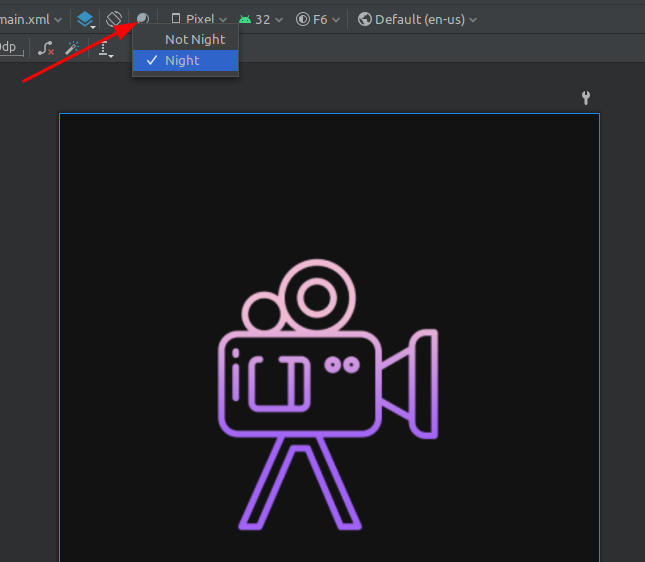Click the night mode icon

click(x=143, y=19)
